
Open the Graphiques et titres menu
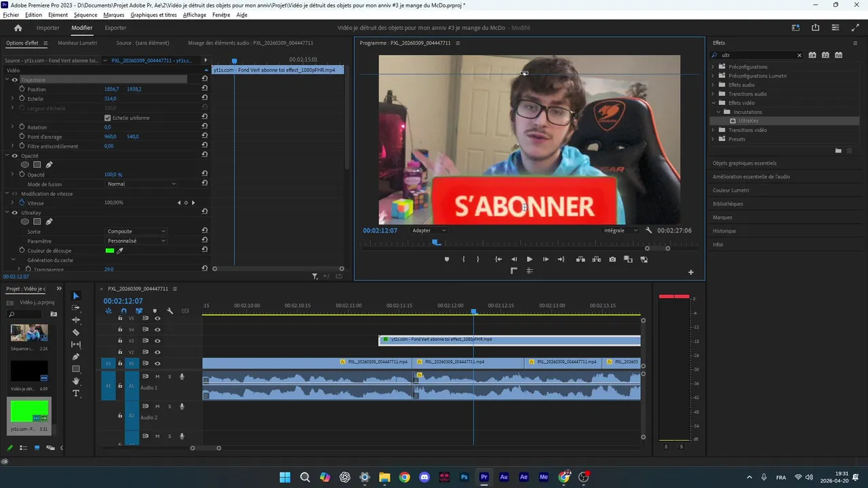[153, 15]
